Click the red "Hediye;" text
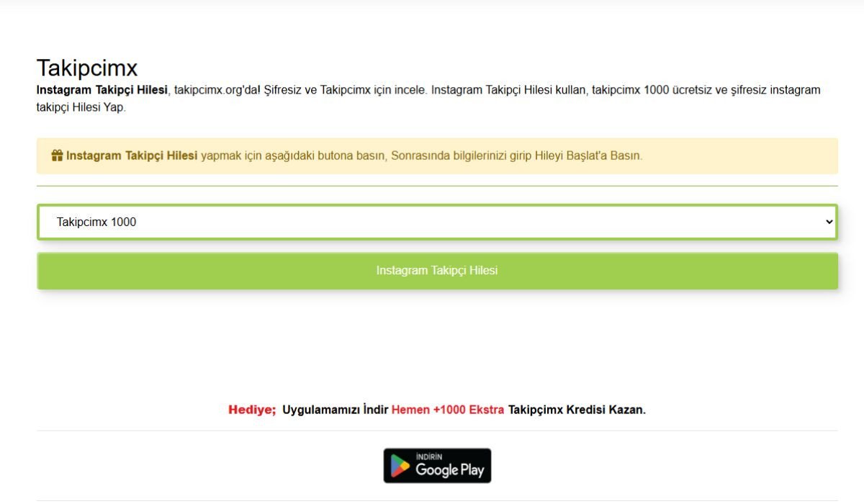Viewport: 864px width, 504px height. point(252,410)
